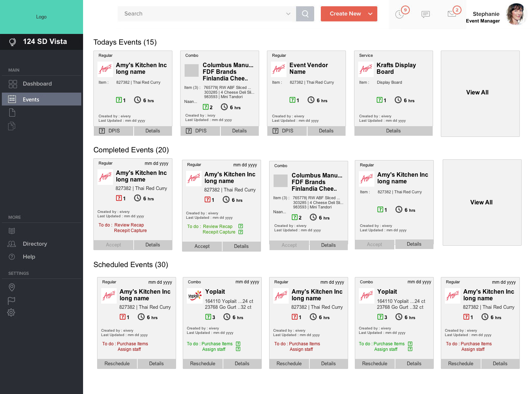532x394 pixels.
Task: Click the map pin location icon in sidebar
Action: (12, 287)
